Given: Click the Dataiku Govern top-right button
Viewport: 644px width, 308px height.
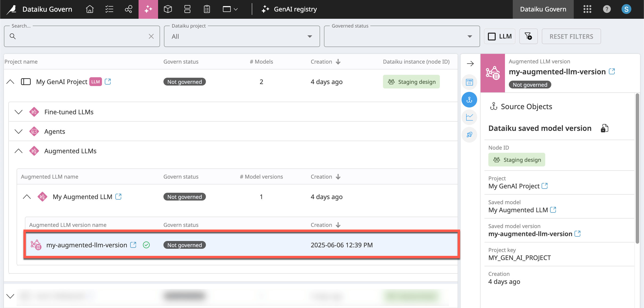Looking at the screenshot, I should click(543, 9).
